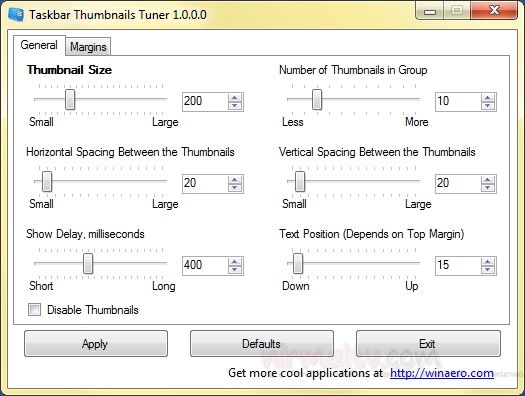Click the Apply button
Screen dimensions: 525x396
[x=96, y=344]
